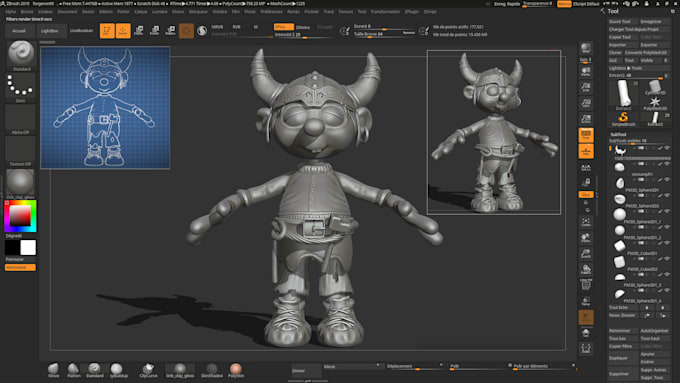Click the Accueil home button

coord(19,31)
